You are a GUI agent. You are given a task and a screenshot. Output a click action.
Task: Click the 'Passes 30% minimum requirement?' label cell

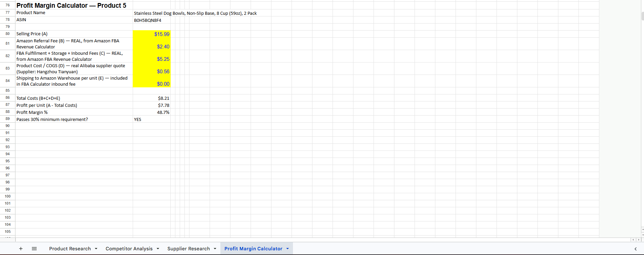click(74, 119)
